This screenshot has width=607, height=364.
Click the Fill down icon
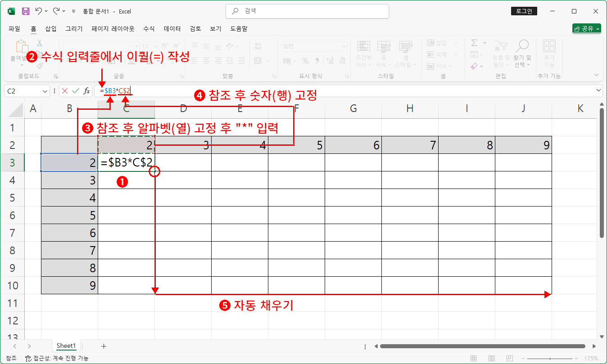[x=474, y=54]
